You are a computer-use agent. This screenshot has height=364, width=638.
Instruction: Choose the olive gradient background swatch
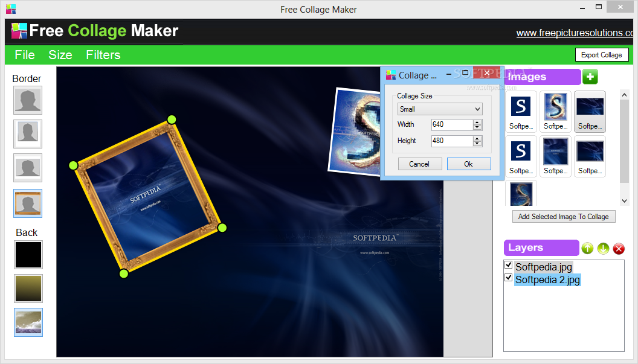[28, 289]
